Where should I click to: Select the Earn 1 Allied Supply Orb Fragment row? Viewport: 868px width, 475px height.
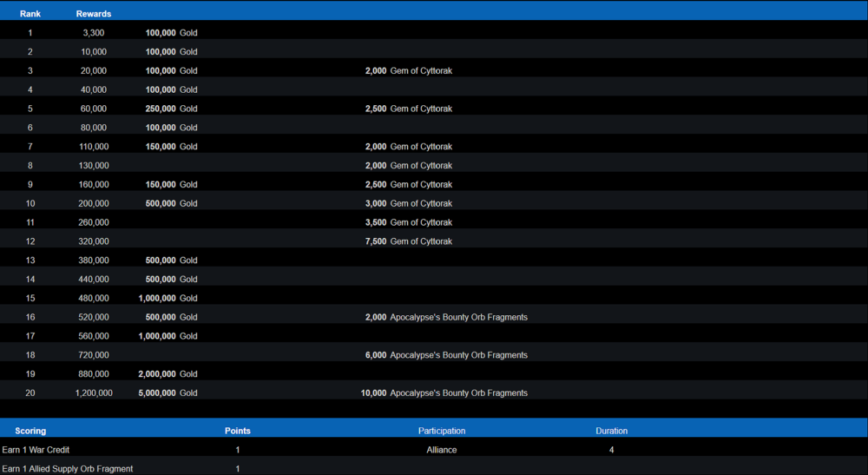point(68,469)
